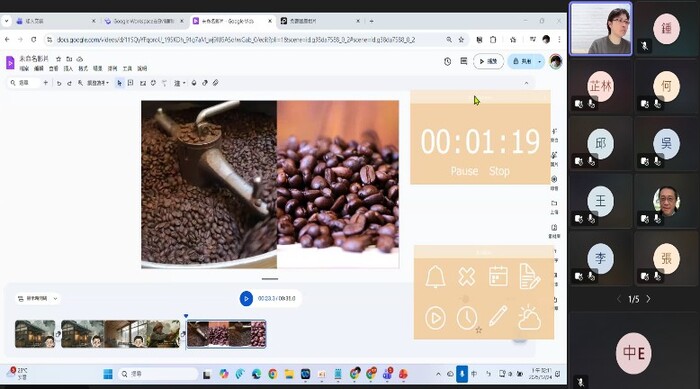The height and width of the screenshot is (389, 700).
Task: Click the Windows Start button
Action: coord(108,374)
